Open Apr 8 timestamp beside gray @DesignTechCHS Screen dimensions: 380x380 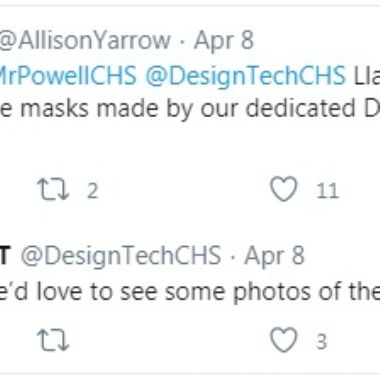click(274, 256)
